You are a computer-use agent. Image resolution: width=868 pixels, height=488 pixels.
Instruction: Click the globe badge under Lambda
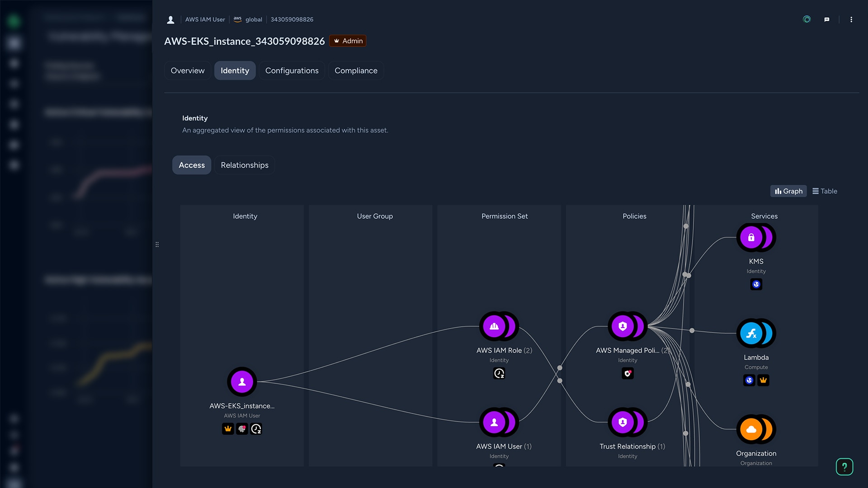749,380
